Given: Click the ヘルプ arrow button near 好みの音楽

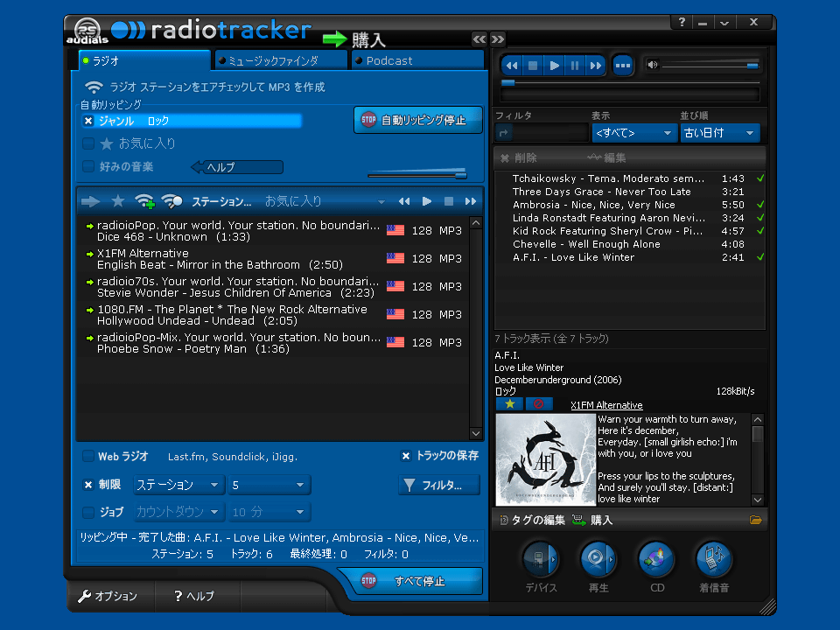Looking at the screenshot, I should (237, 167).
